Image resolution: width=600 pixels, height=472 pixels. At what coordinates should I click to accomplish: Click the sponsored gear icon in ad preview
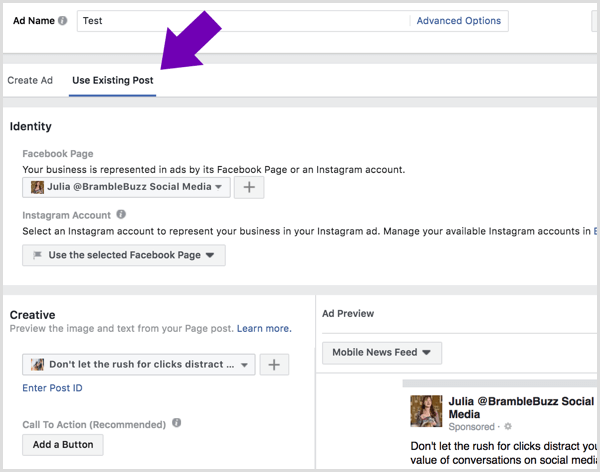coord(508,426)
